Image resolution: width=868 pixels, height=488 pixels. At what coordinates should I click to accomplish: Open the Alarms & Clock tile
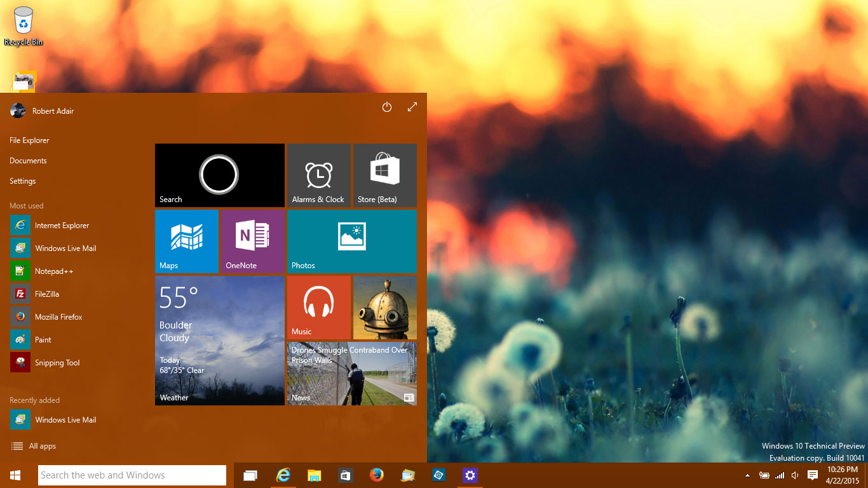(x=319, y=175)
